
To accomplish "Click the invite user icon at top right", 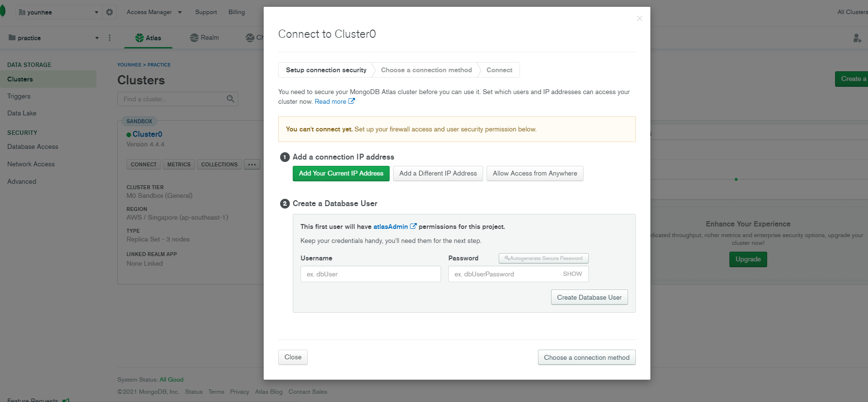I will [857, 38].
